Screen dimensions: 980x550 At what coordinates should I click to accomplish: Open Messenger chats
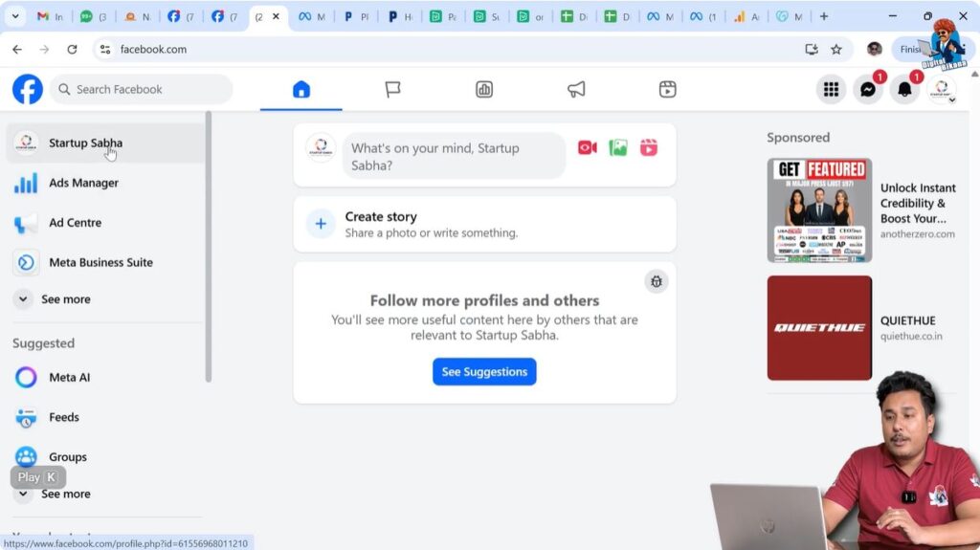coord(867,89)
